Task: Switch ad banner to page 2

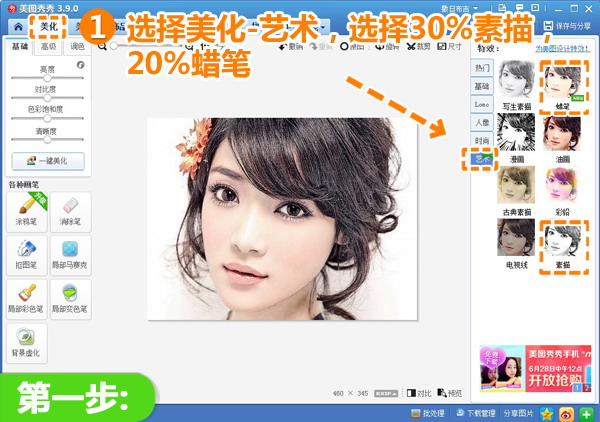Action: [x=587, y=388]
